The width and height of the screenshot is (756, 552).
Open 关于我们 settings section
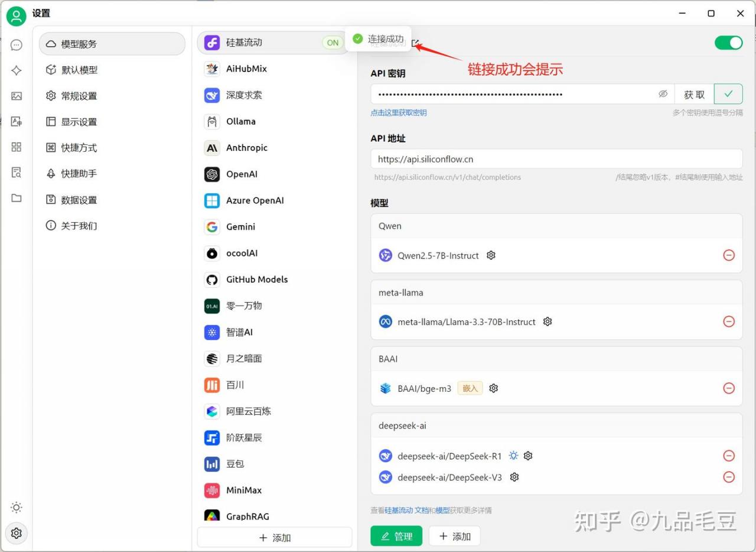(112, 226)
